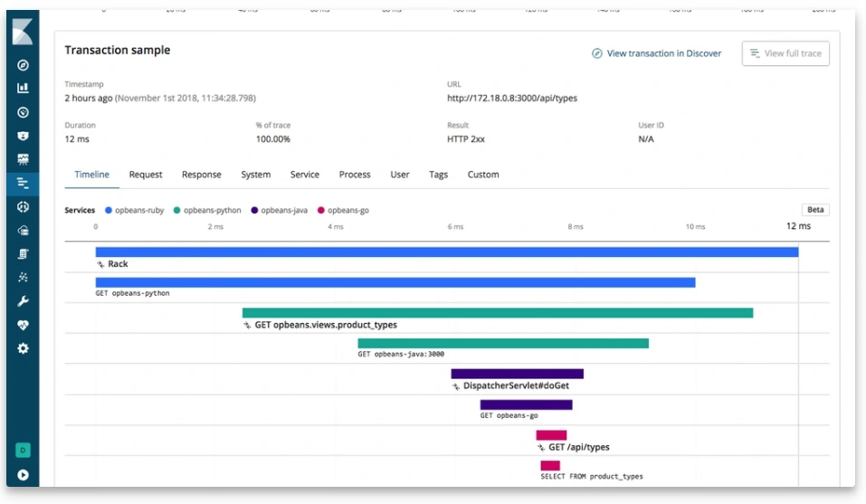This screenshot has height=504, width=866.
Task: Switch to the Service tab
Action: pos(305,175)
